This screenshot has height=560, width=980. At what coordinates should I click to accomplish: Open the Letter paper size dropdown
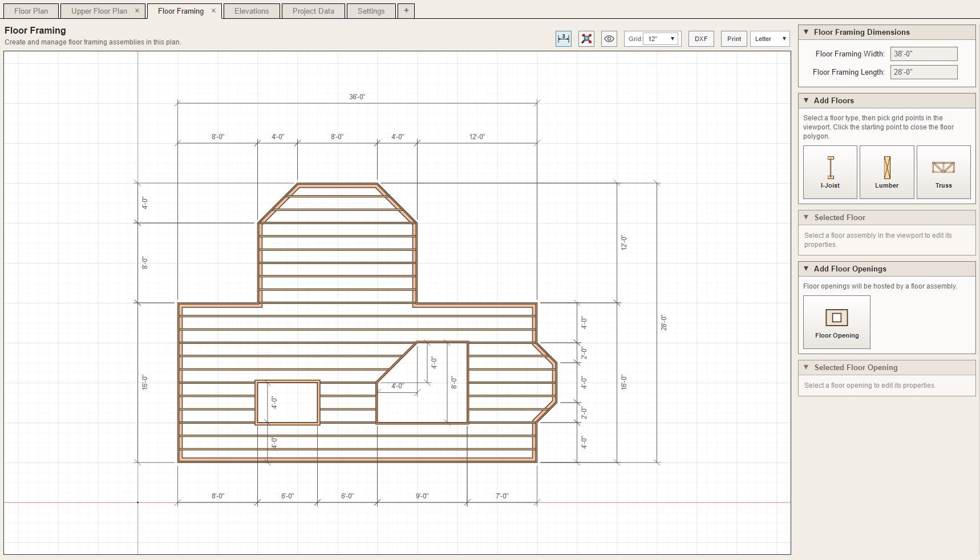coord(770,39)
